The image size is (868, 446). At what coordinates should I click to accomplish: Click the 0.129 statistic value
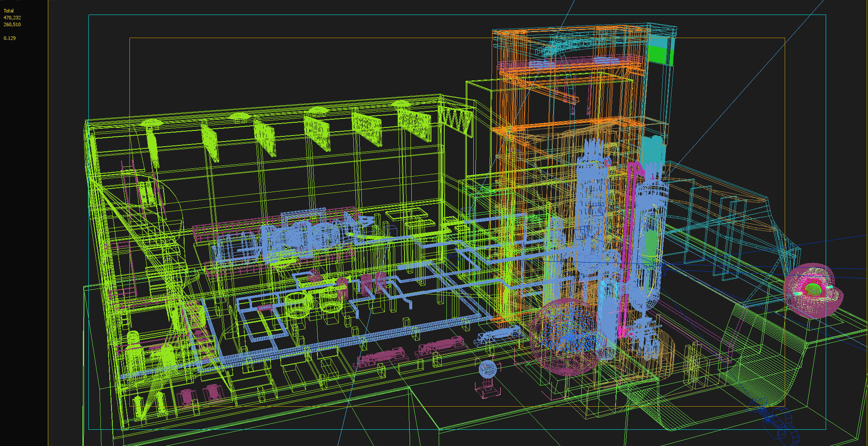[x=9, y=38]
